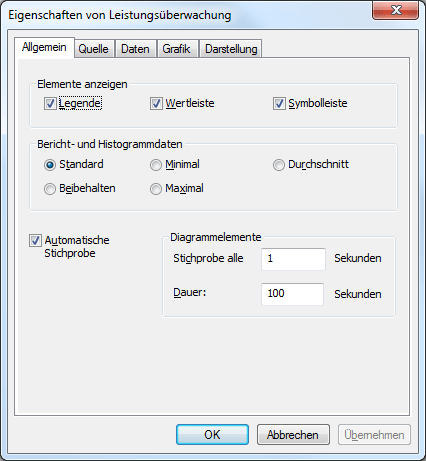The height and width of the screenshot is (461, 426).
Task: Select the Allgemein tab
Action: pos(44,47)
